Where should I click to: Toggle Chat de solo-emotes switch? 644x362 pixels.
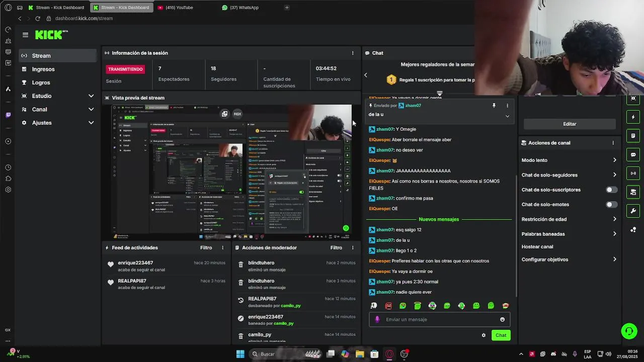(x=611, y=205)
